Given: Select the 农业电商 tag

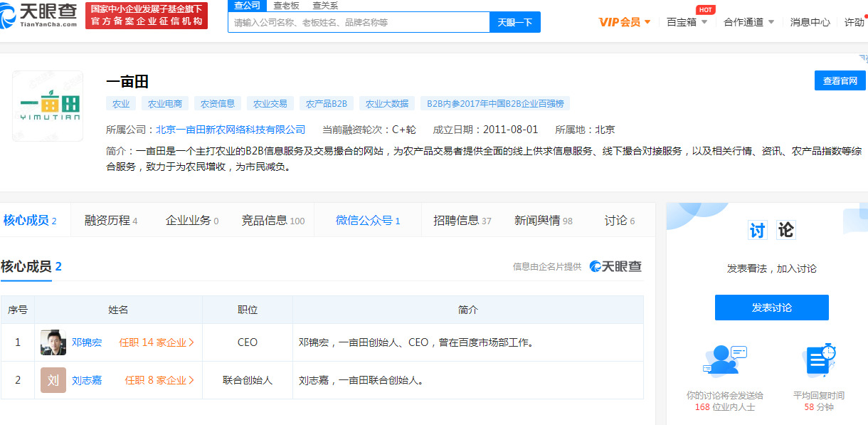Looking at the screenshot, I should click(x=165, y=103).
